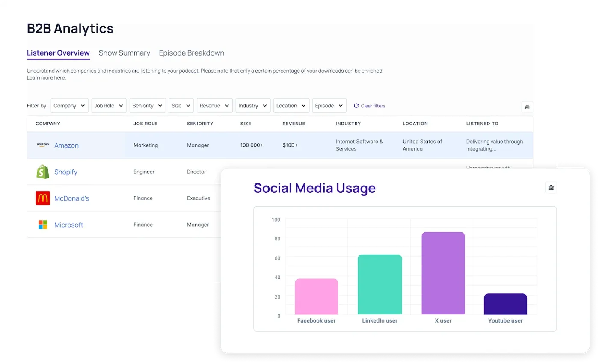Open the Shopify company link
599x364 pixels.
[65, 172]
